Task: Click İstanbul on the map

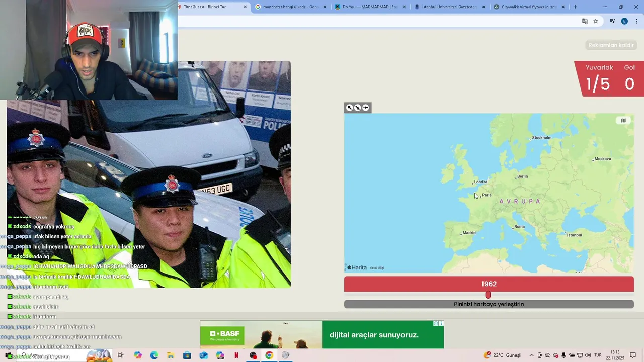Action: pos(574,235)
